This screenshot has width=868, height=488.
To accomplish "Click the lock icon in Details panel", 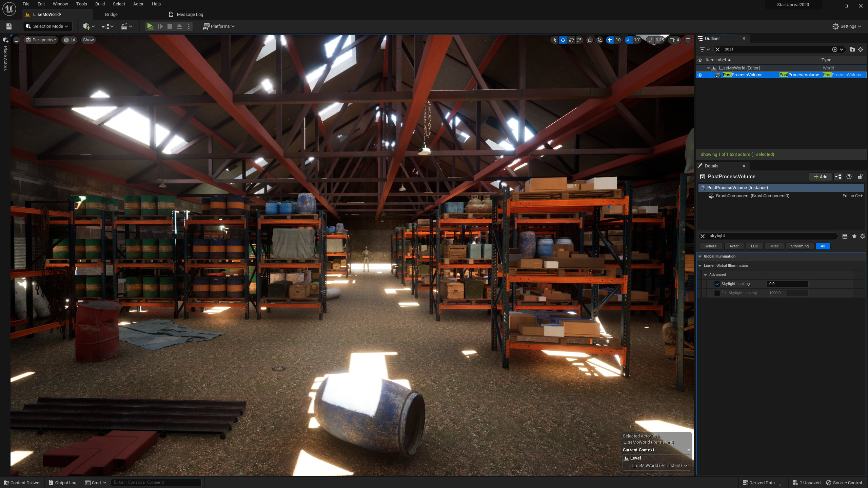I will 860,177.
